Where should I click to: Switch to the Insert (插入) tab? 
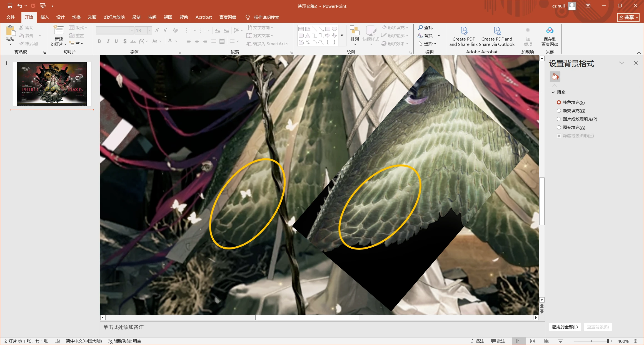[44, 17]
